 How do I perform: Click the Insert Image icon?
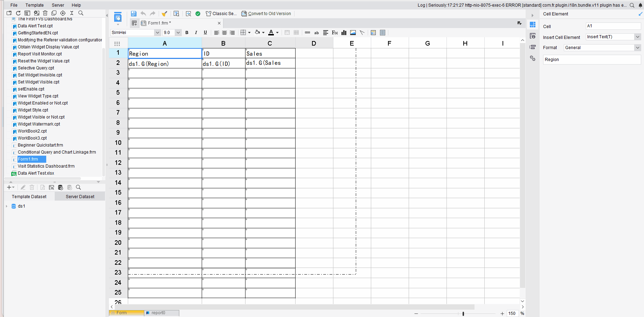click(x=353, y=33)
